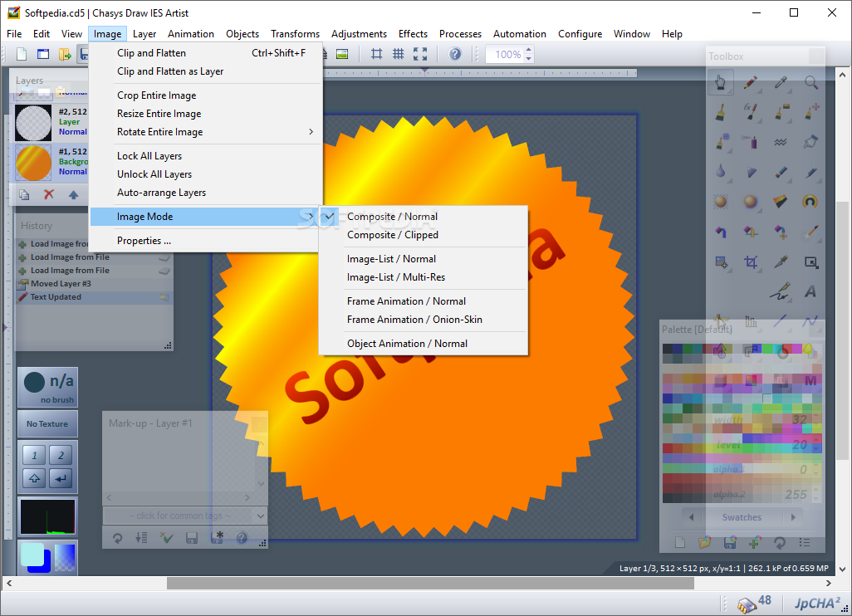Go to next palette with Swatches right arrow
The height and width of the screenshot is (616, 852).
tap(793, 517)
